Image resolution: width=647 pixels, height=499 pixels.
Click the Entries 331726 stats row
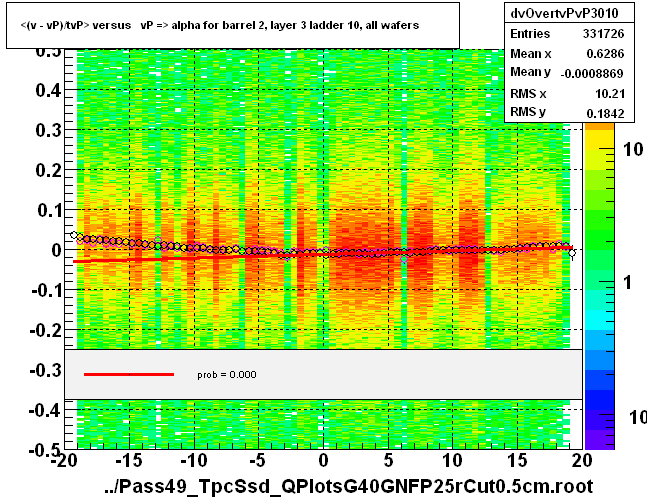(x=567, y=34)
